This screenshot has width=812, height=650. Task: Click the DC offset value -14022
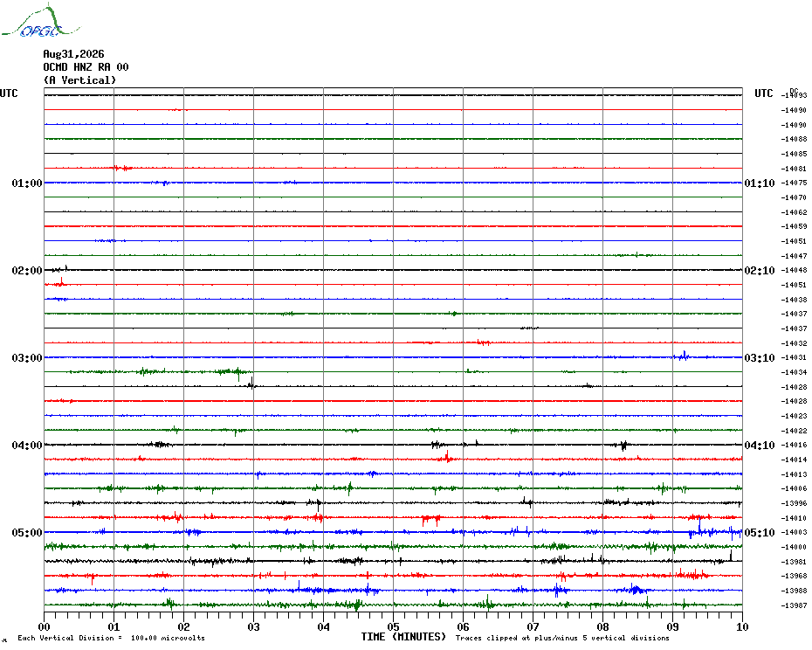click(794, 431)
